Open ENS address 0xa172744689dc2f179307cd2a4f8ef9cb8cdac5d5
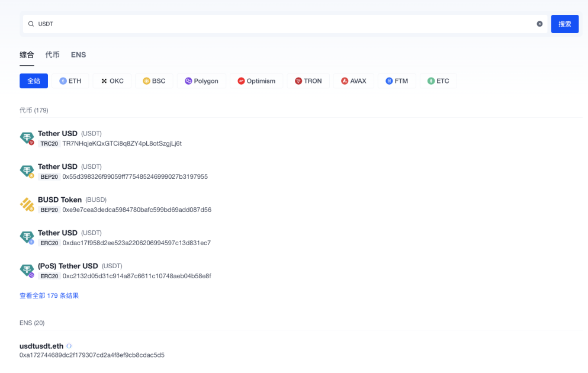Image resolution: width=588 pixels, height=373 pixels. (x=92, y=355)
